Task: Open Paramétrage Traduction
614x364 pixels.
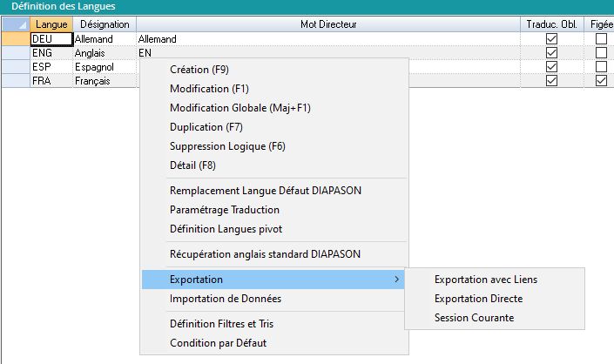Action: click(225, 210)
